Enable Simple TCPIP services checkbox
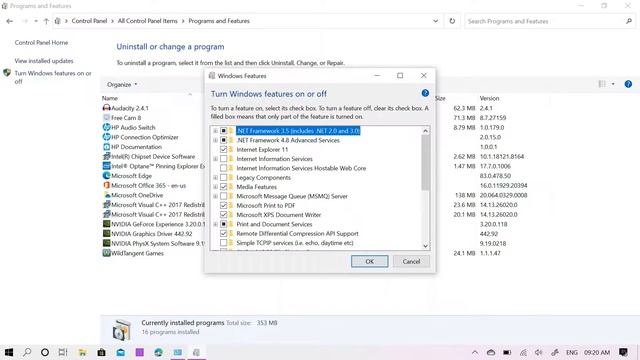 tap(223, 243)
